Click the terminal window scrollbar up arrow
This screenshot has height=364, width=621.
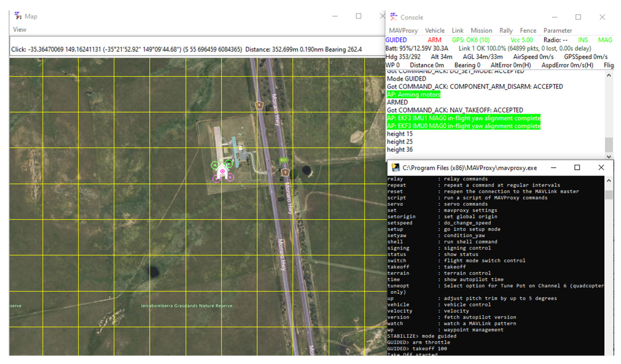(x=609, y=181)
